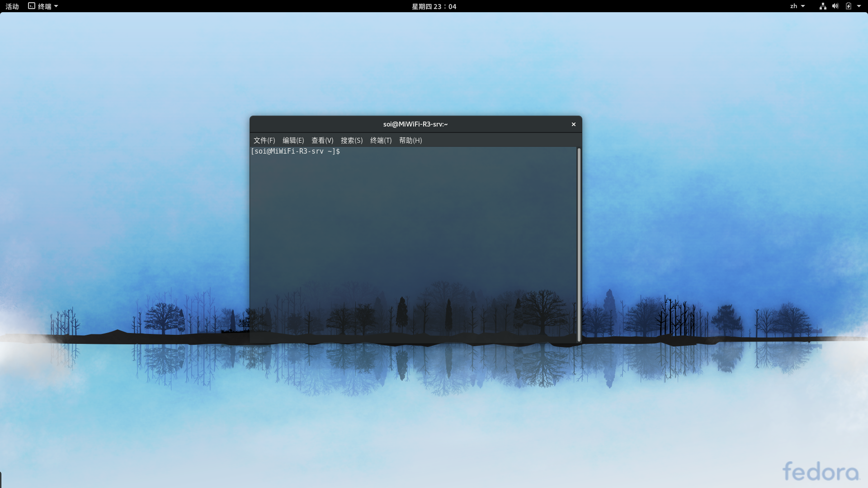The height and width of the screenshot is (488, 868).
Task: Open the 文件(F) menu in the terminal
Action: pos(264,141)
